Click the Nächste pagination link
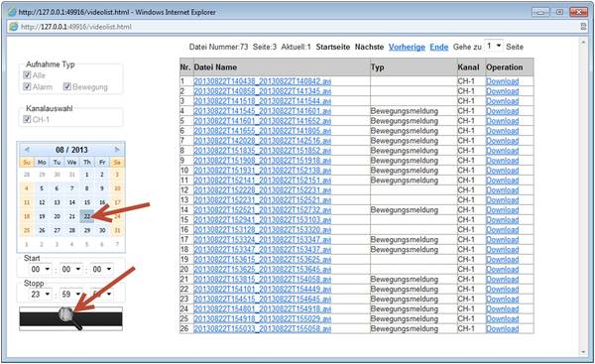Image resolution: width=595 pixels, height=364 pixels. pyautogui.click(x=369, y=47)
